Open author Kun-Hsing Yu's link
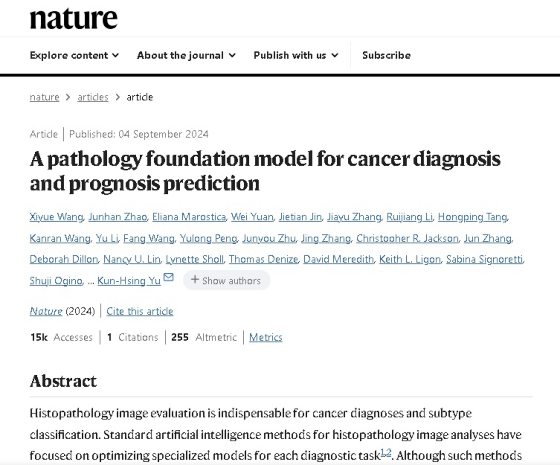The image size is (560, 465). pos(129,281)
